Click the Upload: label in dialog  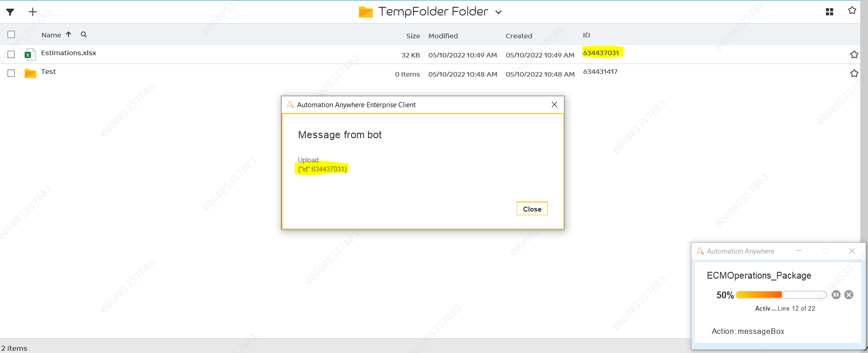click(x=309, y=160)
